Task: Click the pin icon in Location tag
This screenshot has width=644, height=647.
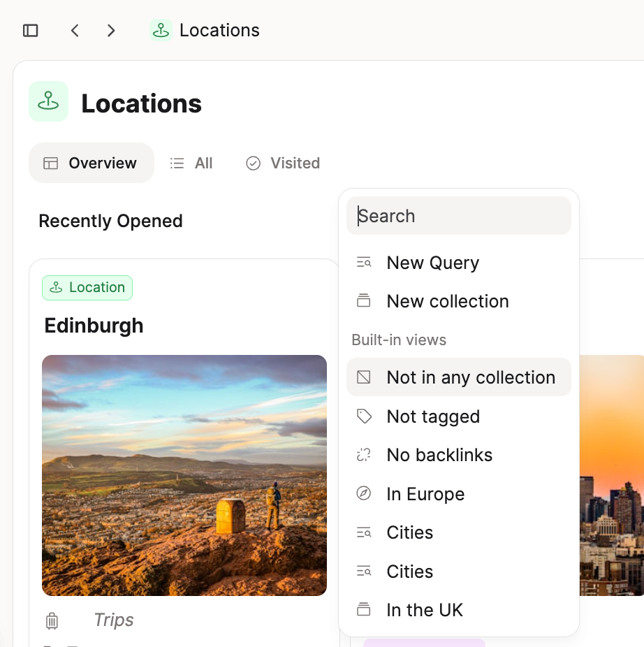Action: 56,288
